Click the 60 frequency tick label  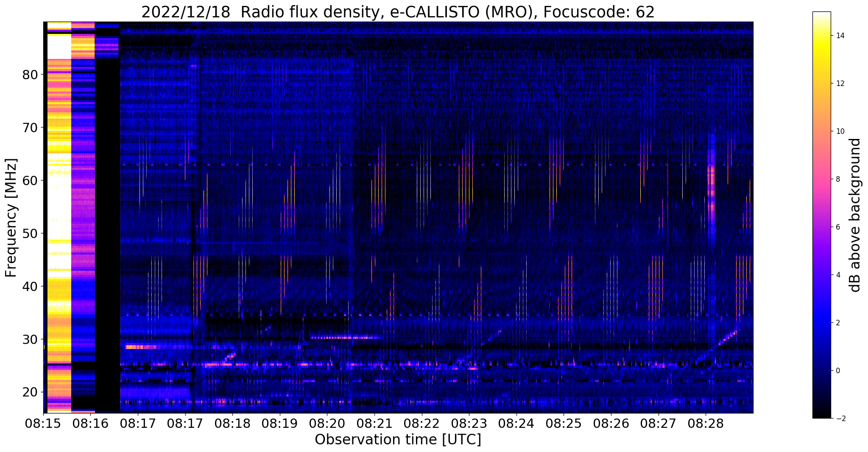coord(30,180)
